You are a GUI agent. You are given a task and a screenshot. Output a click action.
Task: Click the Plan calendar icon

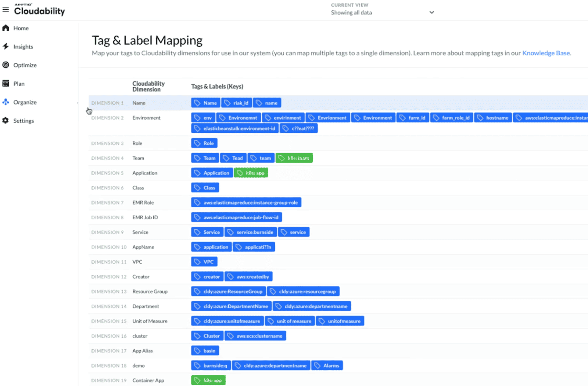click(6, 84)
